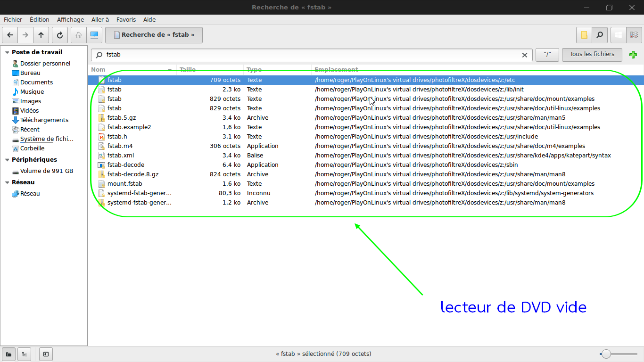Viewport: 644px width, 362px height.
Task: Reload the current search results
Action: (59, 35)
